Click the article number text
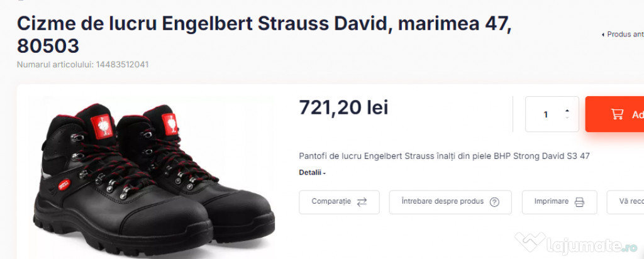Screen dimensions: 644x259 (x=82, y=65)
